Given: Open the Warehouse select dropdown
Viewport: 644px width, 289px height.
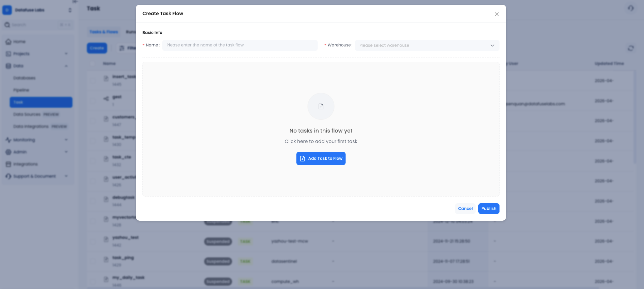Looking at the screenshot, I should click(x=427, y=45).
